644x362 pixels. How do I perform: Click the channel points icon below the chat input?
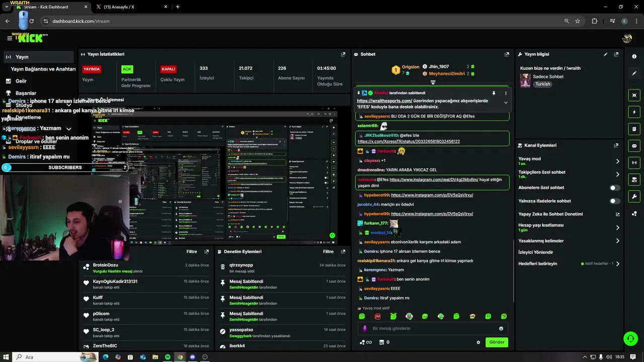point(366,342)
